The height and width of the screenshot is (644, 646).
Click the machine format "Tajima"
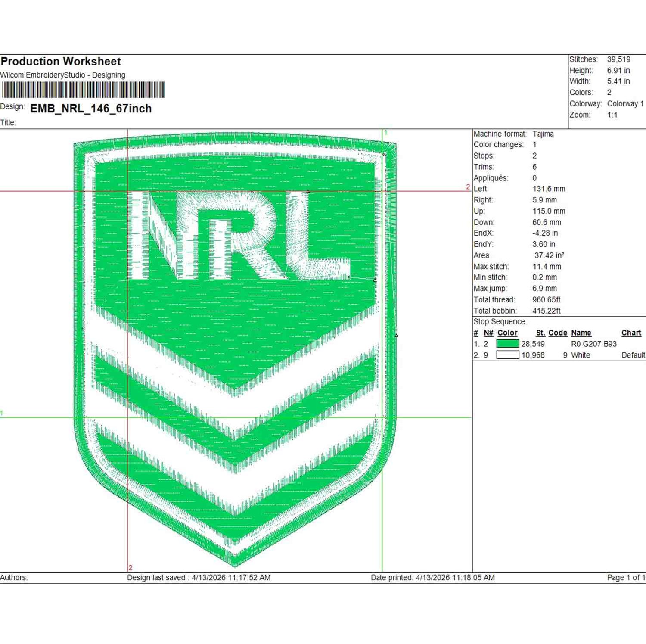543,134
